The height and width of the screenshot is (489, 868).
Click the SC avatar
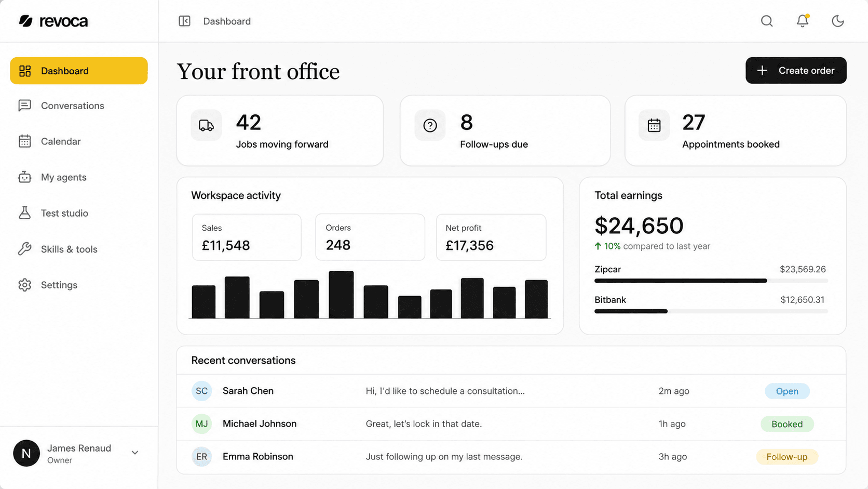[201, 391]
